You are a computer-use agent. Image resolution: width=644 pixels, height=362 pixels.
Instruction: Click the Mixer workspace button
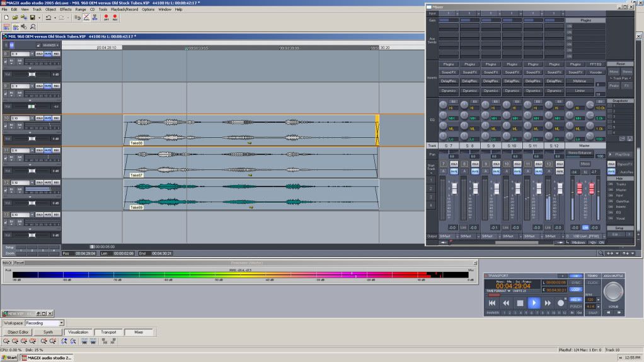139,332
